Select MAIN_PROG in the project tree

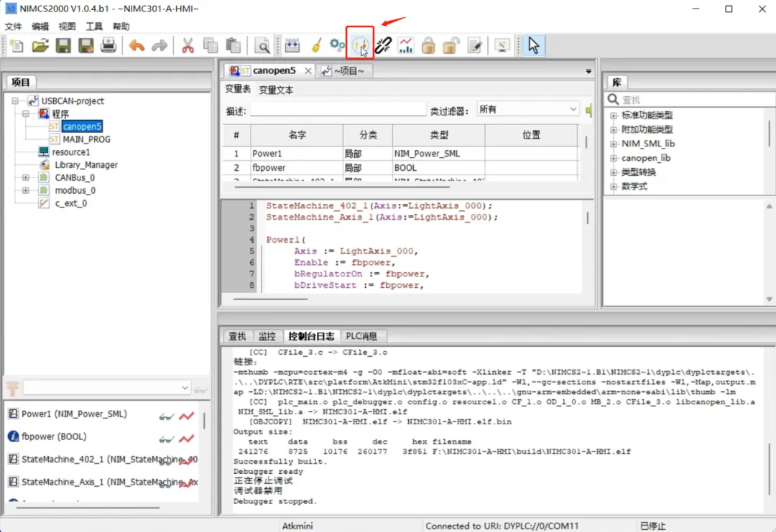86,139
